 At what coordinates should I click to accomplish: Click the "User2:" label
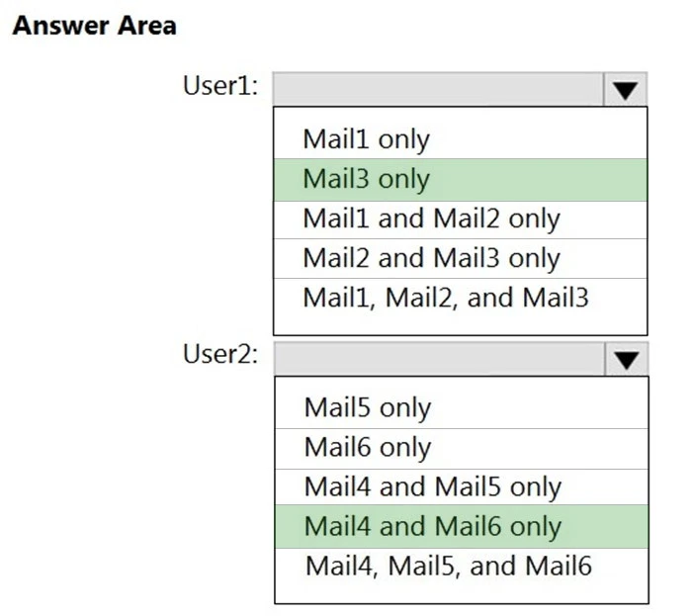coord(220,355)
